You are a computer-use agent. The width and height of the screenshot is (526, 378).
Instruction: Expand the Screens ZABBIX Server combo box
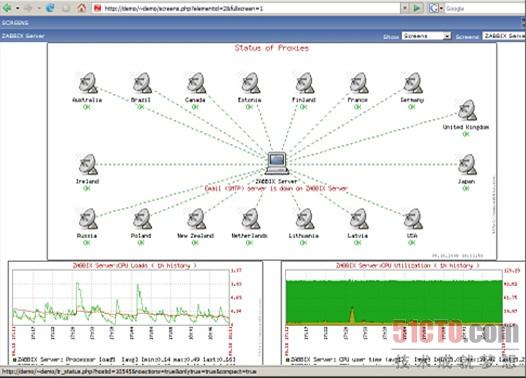click(x=504, y=36)
